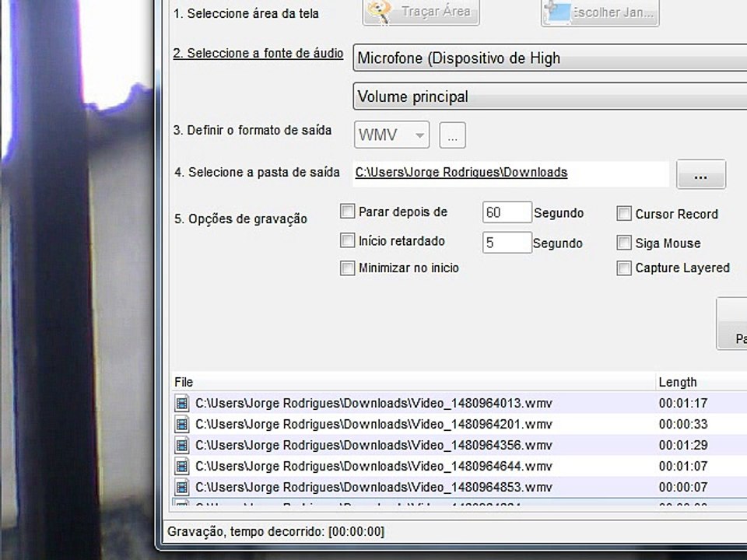Toggle Minimizar no inicio checkbox
This screenshot has width=747, height=560.
[x=347, y=268]
